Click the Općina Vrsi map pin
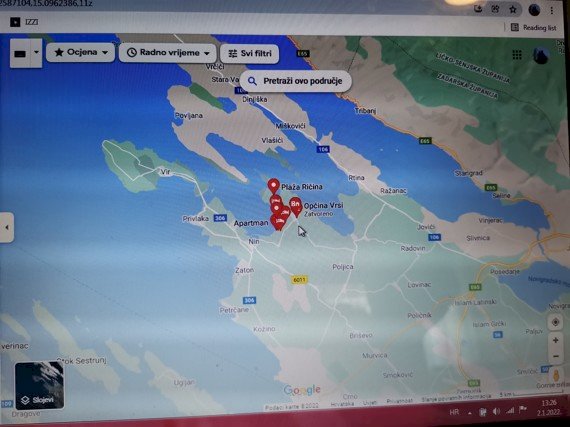 (296, 207)
